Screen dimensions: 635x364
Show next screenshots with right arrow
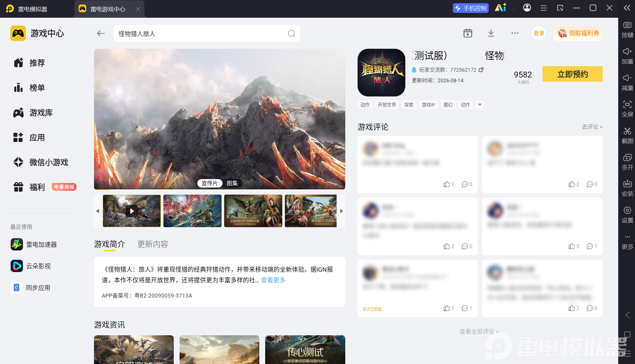tap(341, 211)
